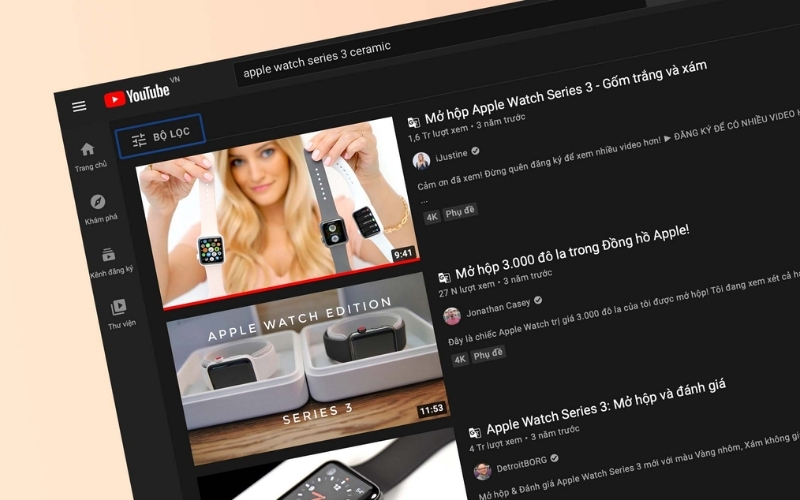Screen dimensions: 800x500
Task: Click the red watch progress bar under the iJustine thumbnail
Action: [292, 284]
